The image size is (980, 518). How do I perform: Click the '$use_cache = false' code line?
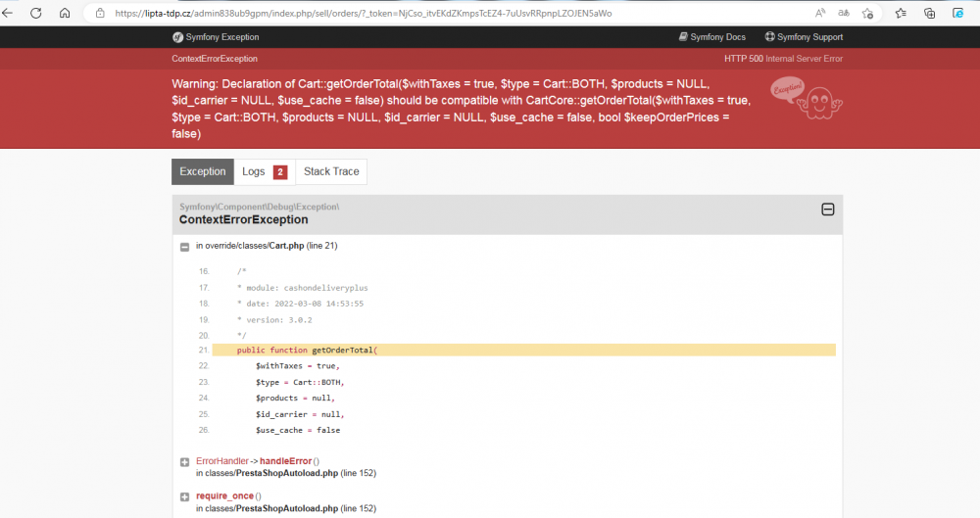(x=298, y=430)
